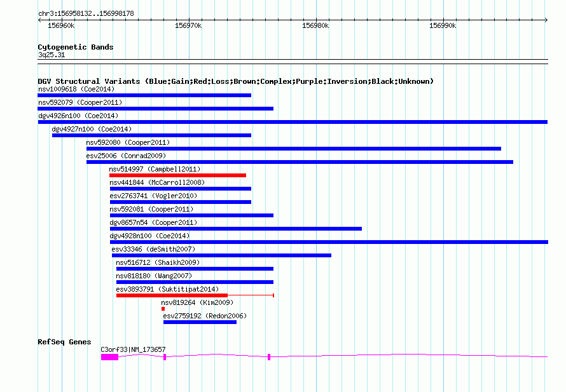Click the esv25006 blue gain bar
The width and height of the screenshot is (566, 392).
click(300, 162)
